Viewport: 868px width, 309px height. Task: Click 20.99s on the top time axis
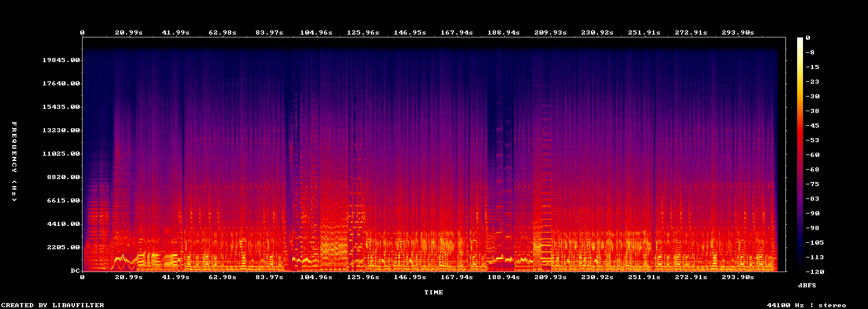point(128,33)
